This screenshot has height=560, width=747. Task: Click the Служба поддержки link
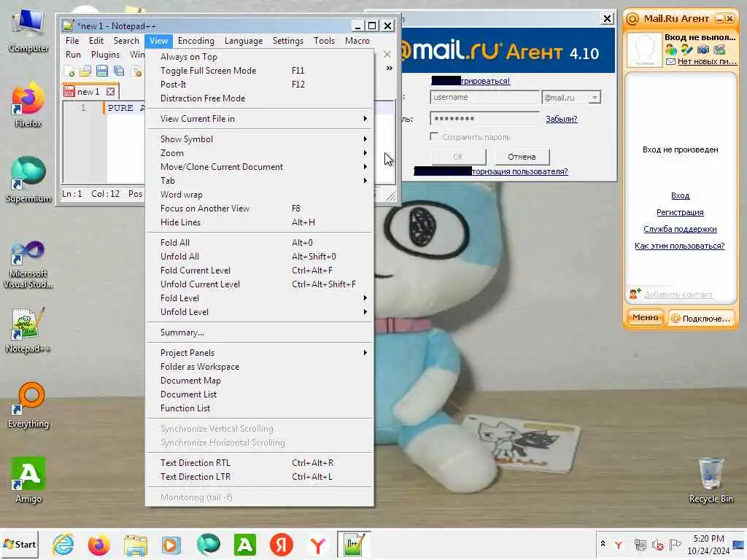[680, 229]
